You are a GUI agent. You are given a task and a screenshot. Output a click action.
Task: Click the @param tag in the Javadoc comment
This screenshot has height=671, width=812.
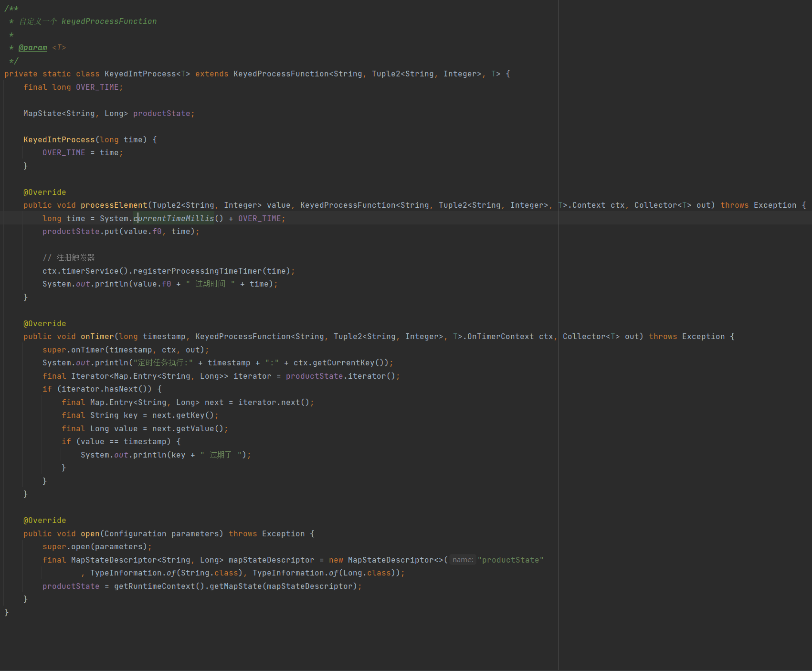pyautogui.click(x=33, y=48)
